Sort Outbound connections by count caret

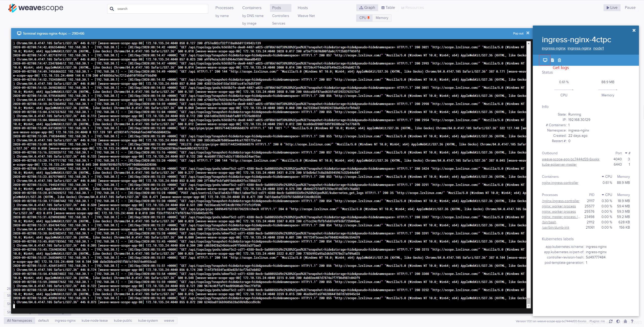[626, 153]
